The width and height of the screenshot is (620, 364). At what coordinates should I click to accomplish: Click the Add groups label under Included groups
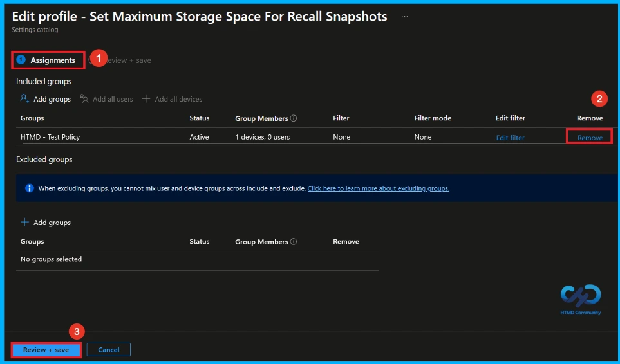tap(52, 99)
